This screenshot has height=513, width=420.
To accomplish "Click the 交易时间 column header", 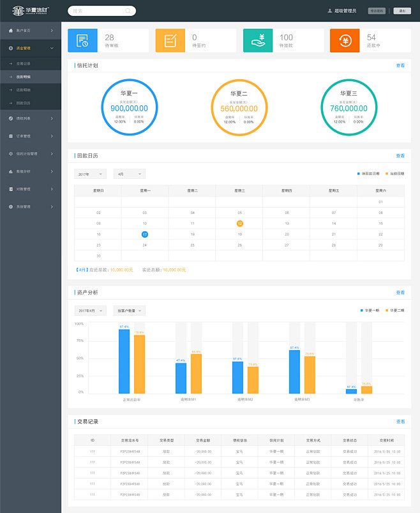I will 387,440.
